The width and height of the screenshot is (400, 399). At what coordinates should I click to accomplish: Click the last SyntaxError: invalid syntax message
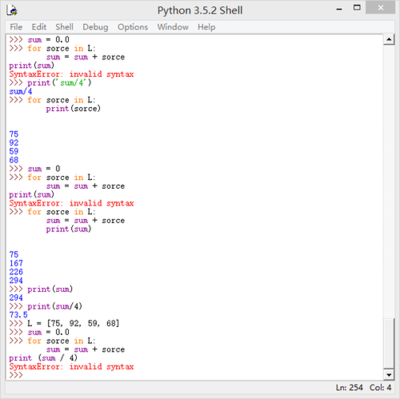coord(71,366)
